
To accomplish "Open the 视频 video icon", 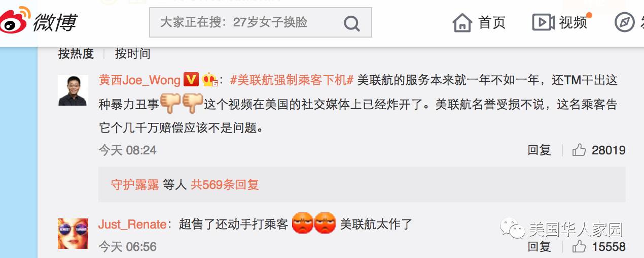I will point(543,22).
